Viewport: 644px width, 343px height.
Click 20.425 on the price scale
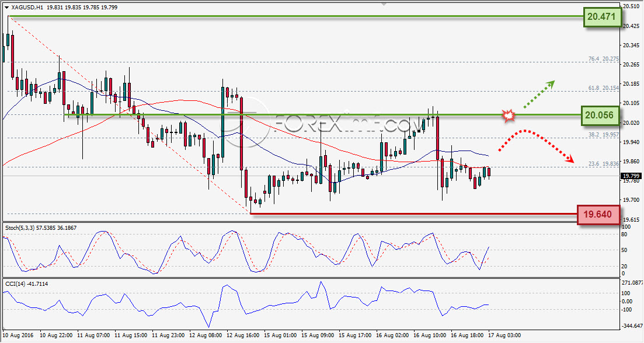631,26
